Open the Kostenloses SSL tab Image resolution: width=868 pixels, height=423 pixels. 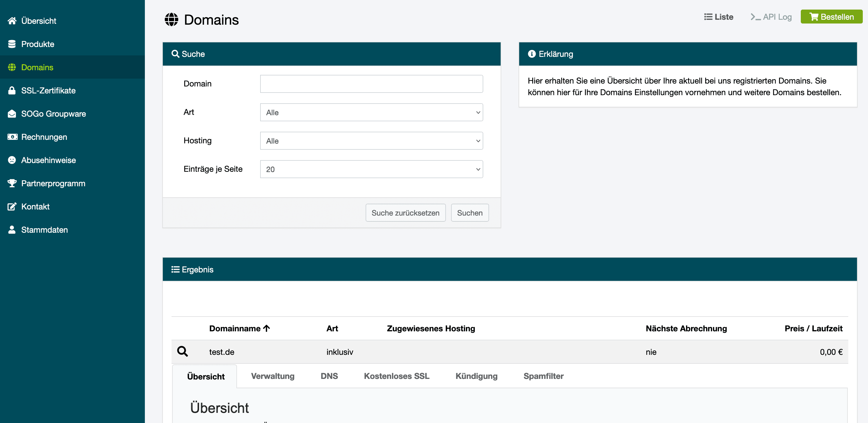396,376
